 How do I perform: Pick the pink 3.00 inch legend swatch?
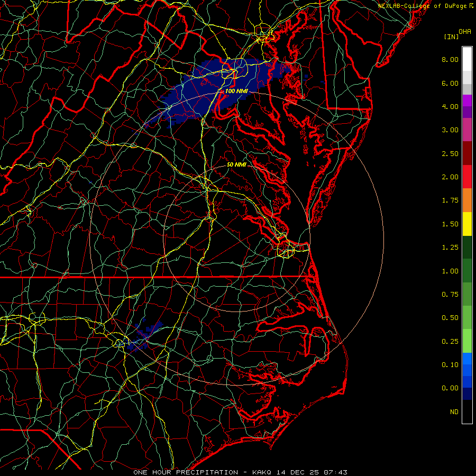point(467,130)
